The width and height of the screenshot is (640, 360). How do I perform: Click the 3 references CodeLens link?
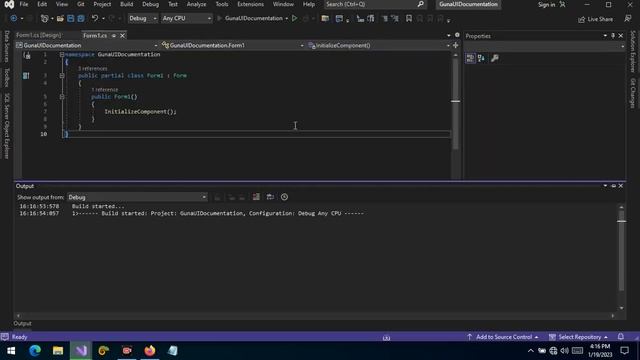(x=93, y=69)
